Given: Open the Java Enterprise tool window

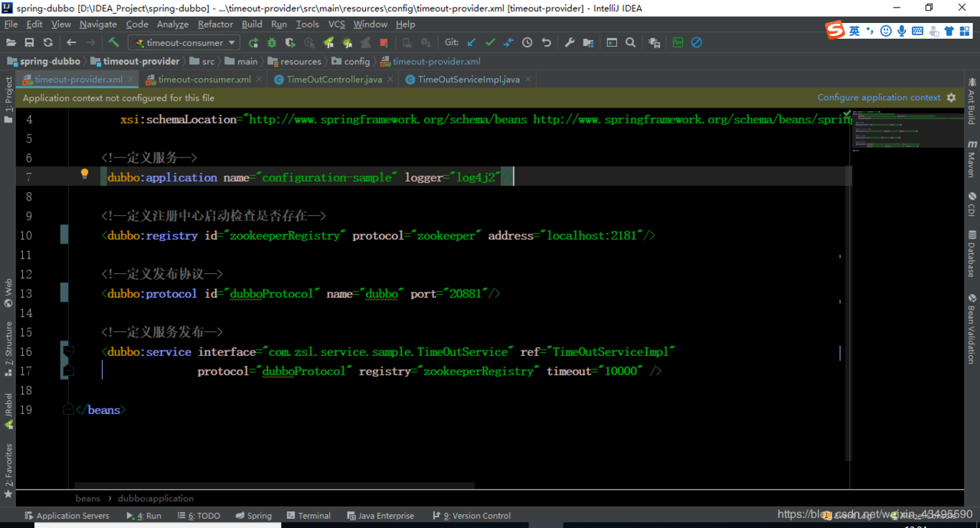Looking at the screenshot, I should pyautogui.click(x=381, y=516).
